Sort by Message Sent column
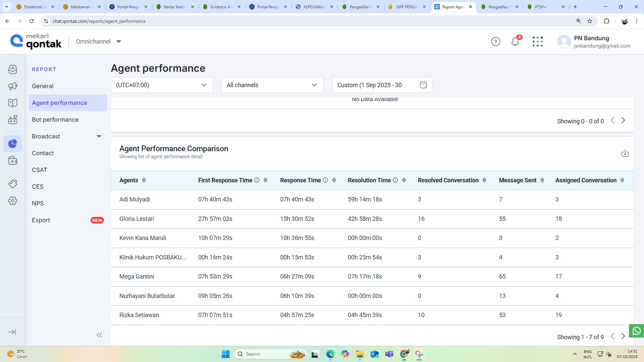Viewport: 644px width, 362px height. (542, 180)
